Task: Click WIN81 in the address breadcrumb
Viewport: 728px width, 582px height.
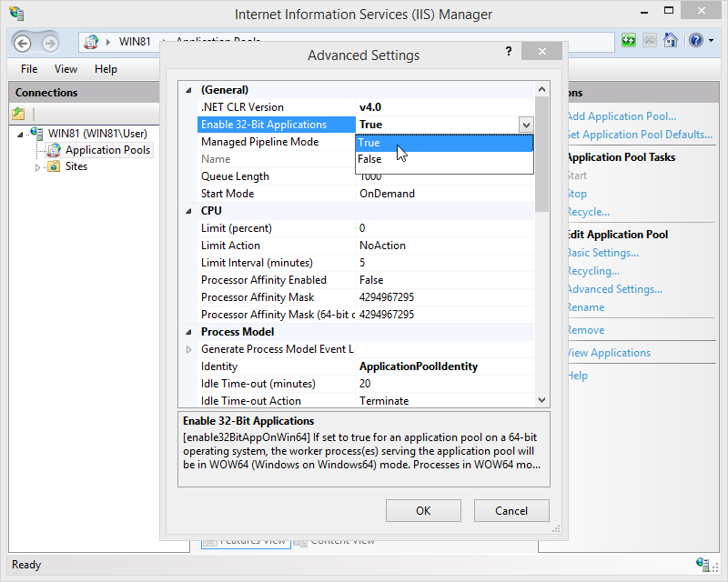Action: click(x=135, y=42)
